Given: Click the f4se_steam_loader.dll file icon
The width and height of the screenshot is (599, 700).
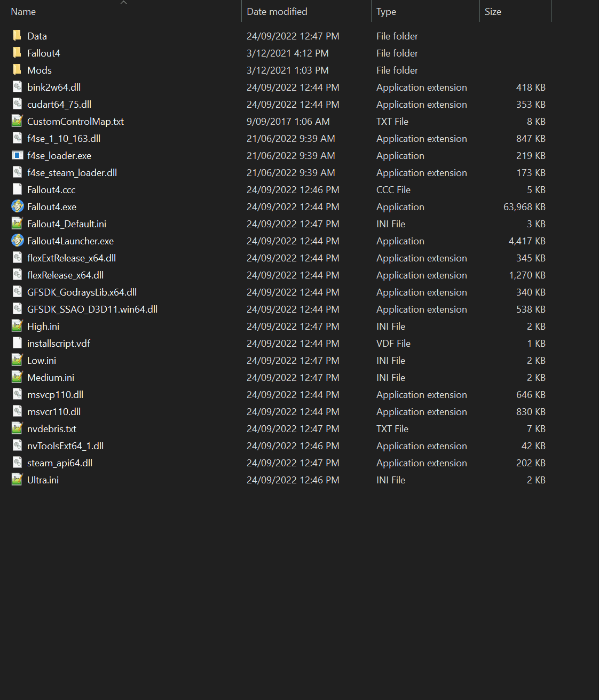Looking at the screenshot, I should click(x=17, y=172).
